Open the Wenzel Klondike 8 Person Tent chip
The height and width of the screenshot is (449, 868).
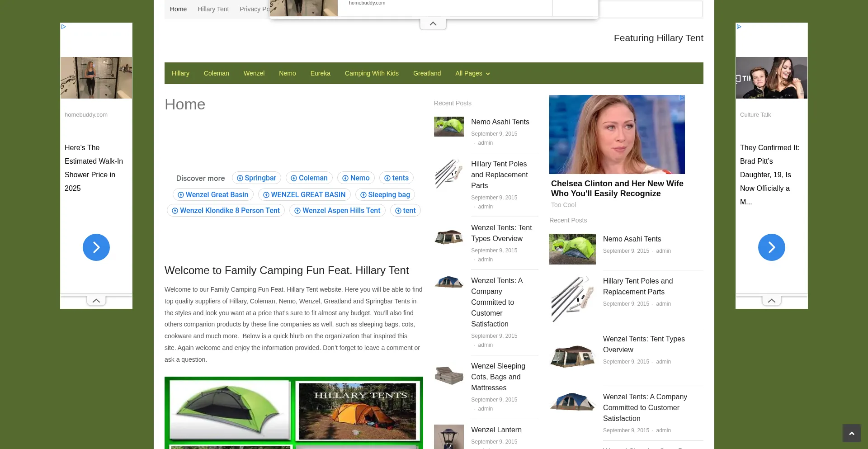pos(226,211)
